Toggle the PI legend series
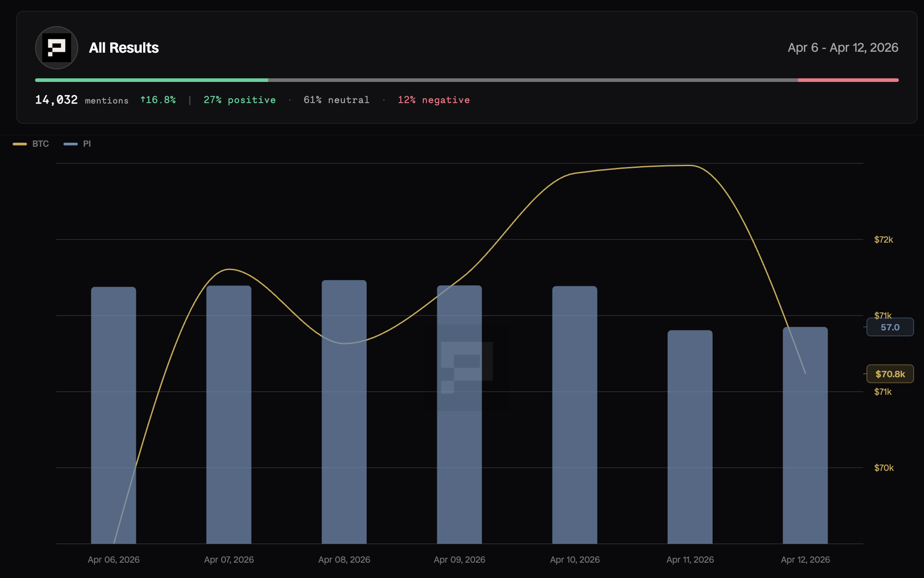The width and height of the screenshot is (924, 578). 86,144
